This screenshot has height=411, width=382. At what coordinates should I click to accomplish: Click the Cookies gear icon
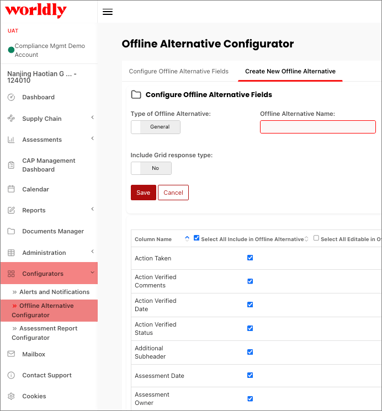(x=11, y=396)
